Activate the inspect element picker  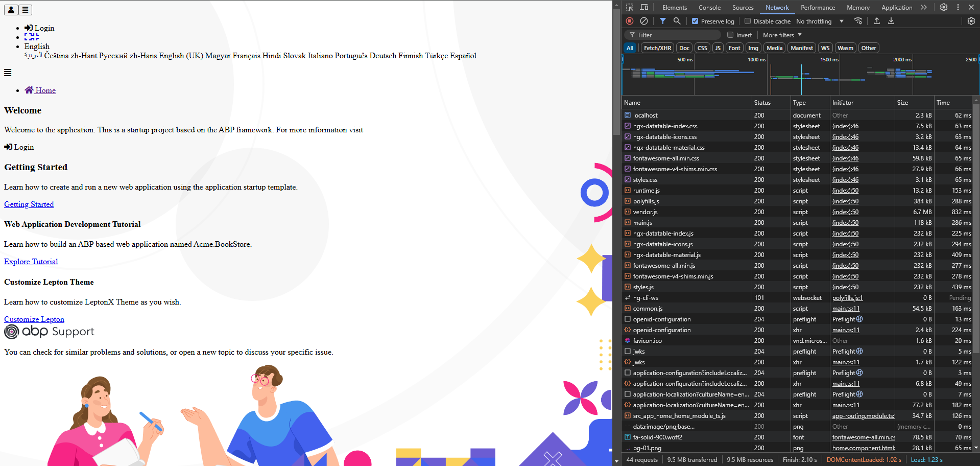tap(630, 7)
